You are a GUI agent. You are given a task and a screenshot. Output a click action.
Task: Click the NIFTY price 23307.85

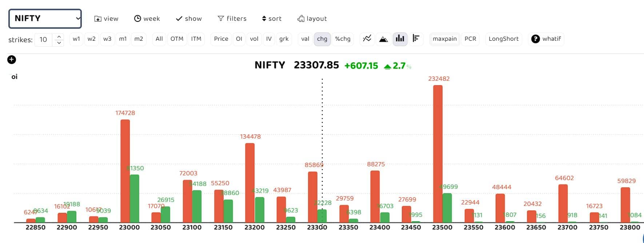316,65
